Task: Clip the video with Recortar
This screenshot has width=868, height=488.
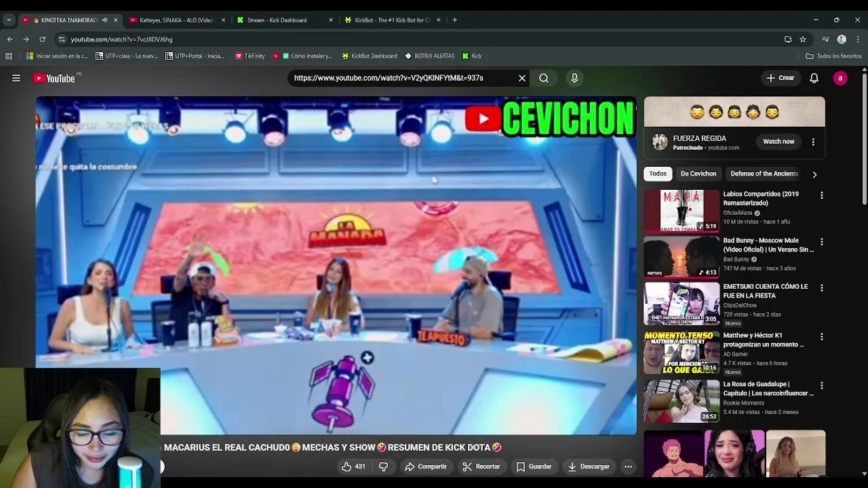Action: [481, 466]
